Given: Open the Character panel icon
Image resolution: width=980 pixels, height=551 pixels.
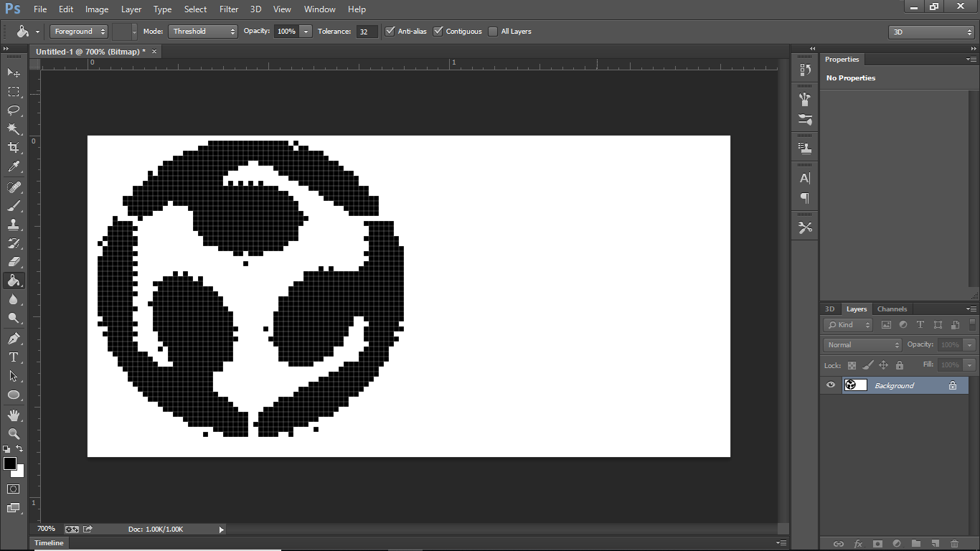Looking at the screenshot, I should [x=805, y=178].
